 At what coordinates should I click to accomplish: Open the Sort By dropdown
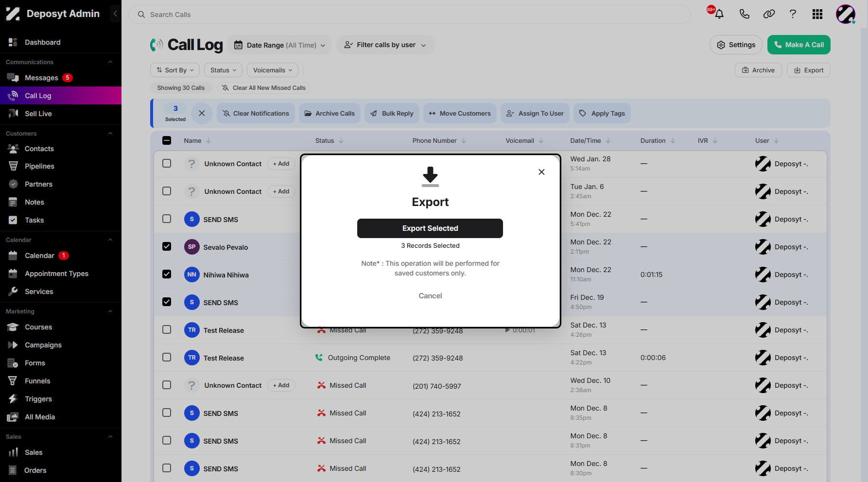[175, 70]
